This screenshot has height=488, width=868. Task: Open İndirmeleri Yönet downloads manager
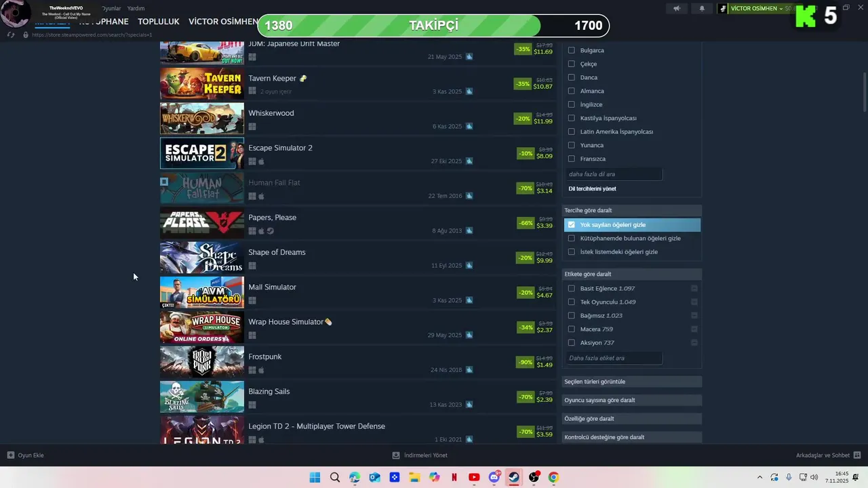pos(420,455)
